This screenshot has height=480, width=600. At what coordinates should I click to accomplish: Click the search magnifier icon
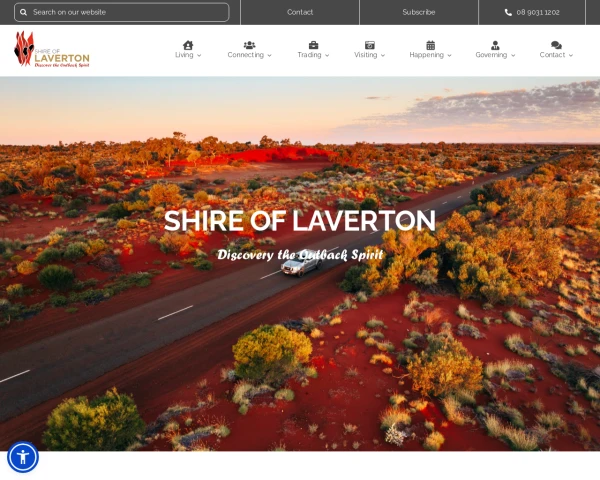click(x=23, y=12)
